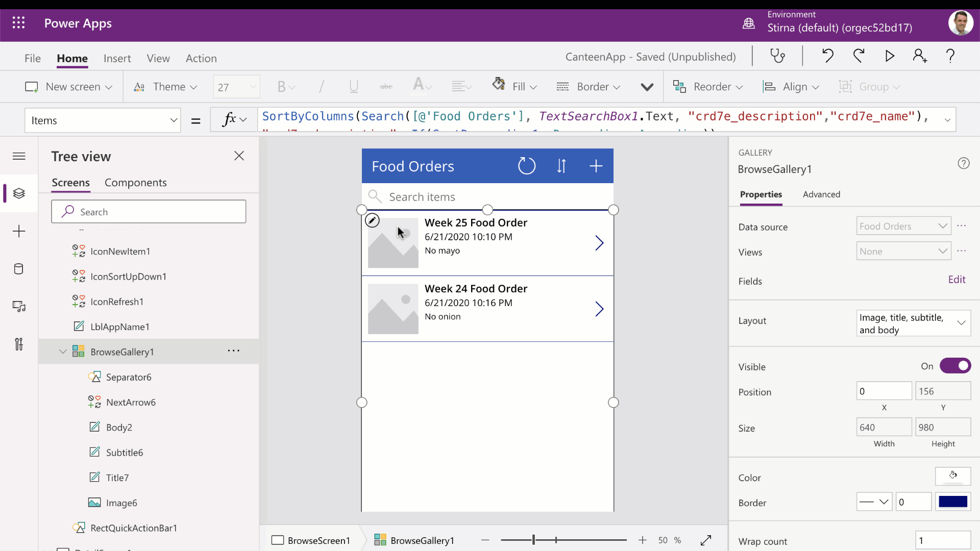Switch to the Advanced tab
Screen dimensions: 980x551
tap(821, 194)
